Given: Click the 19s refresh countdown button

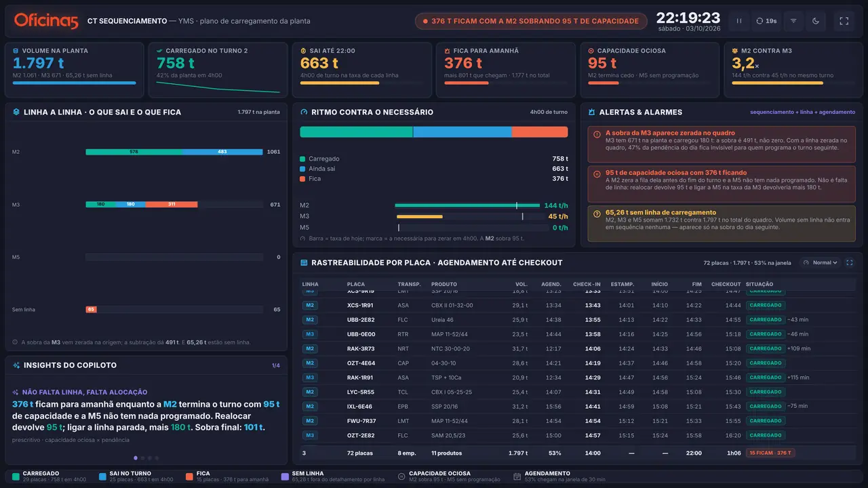Looking at the screenshot, I should click(767, 21).
